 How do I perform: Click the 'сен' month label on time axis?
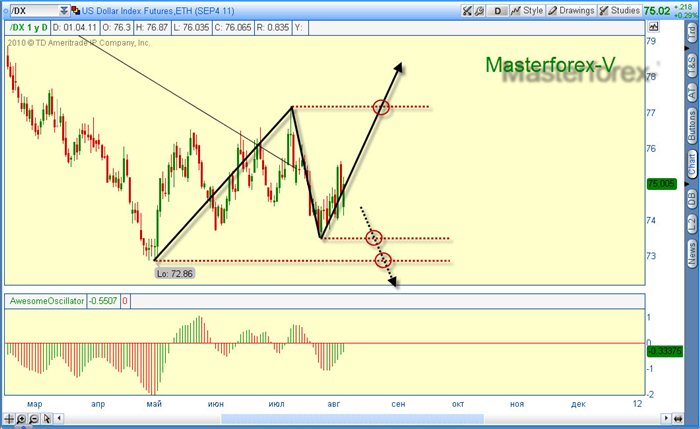point(398,404)
